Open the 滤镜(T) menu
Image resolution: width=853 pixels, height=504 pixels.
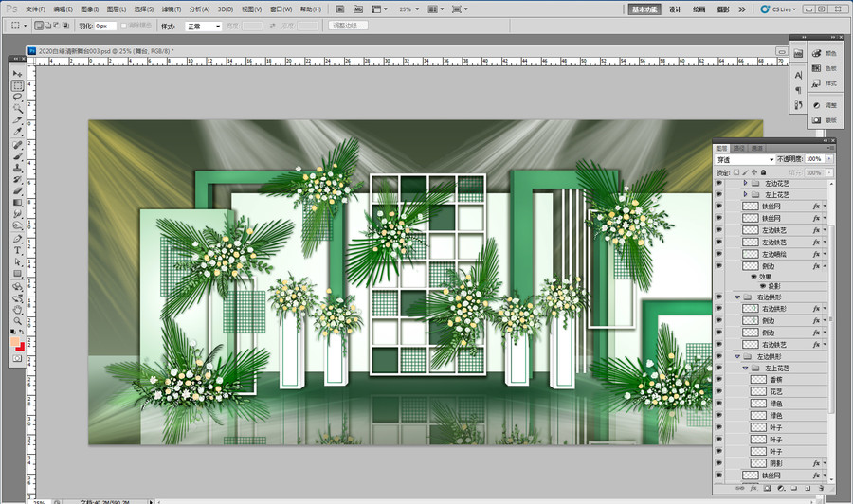[x=172, y=9]
